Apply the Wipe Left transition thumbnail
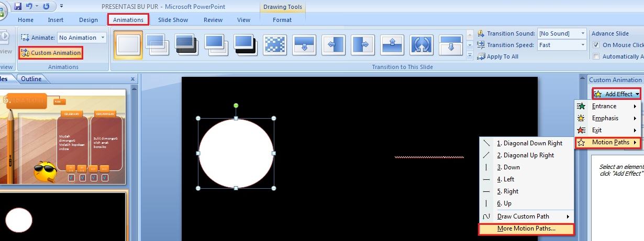Screen dimensions: 644x241 coord(333,45)
